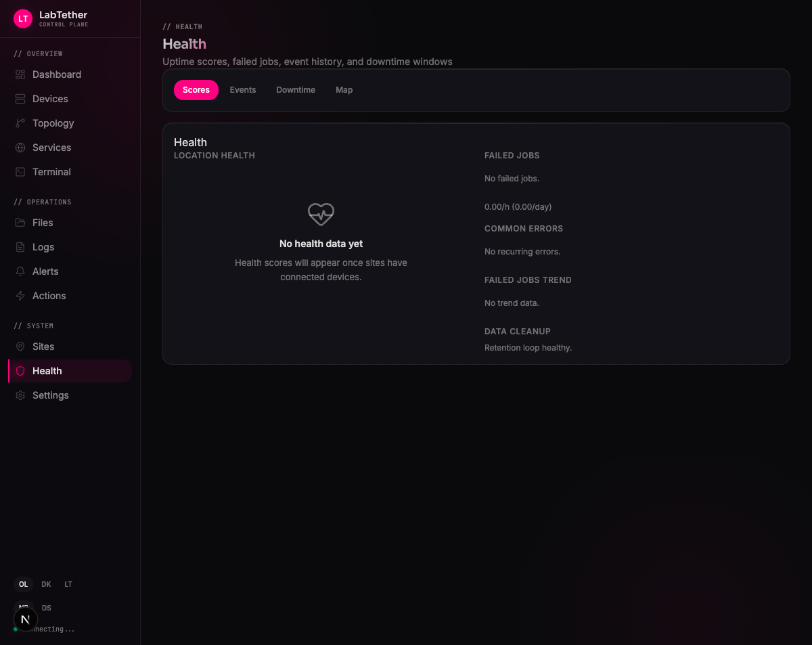812x645 pixels.
Task: Click the large Health page title
Action: [x=184, y=44]
